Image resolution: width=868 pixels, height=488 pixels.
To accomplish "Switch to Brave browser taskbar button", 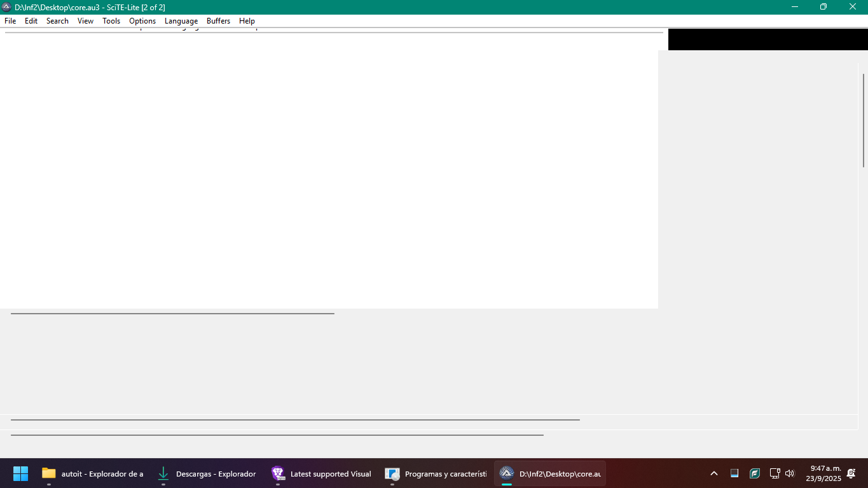I will (x=322, y=473).
